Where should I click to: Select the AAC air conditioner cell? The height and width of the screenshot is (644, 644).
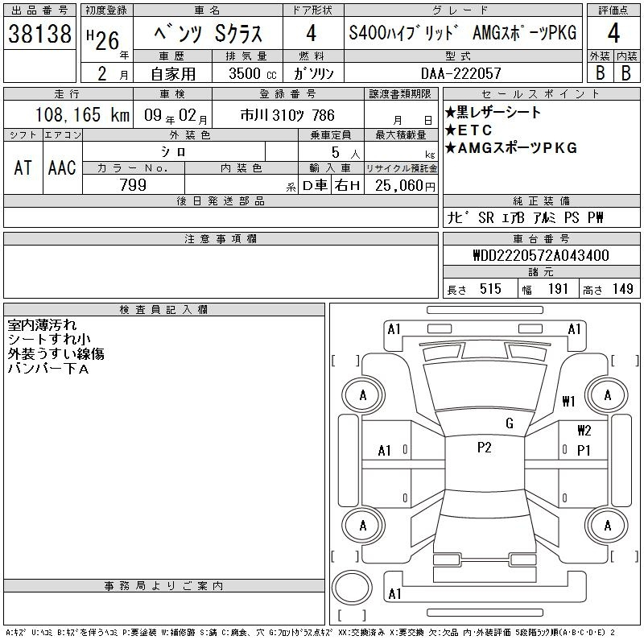point(62,167)
